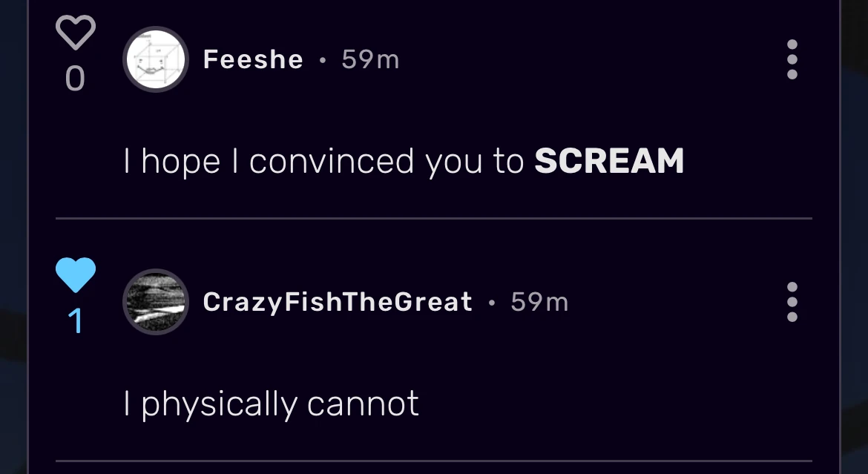Viewport: 868px width, 474px height.
Task: Open the three-dot menu on Feeshe's comment
Action: (792, 59)
